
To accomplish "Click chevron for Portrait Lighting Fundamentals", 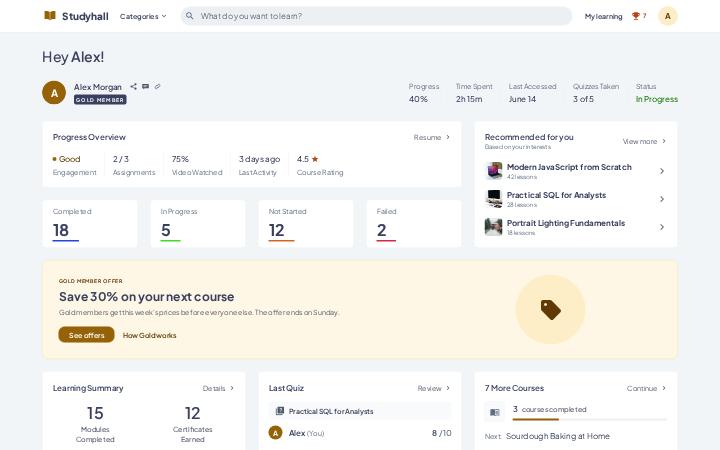I will pos(662,227).
